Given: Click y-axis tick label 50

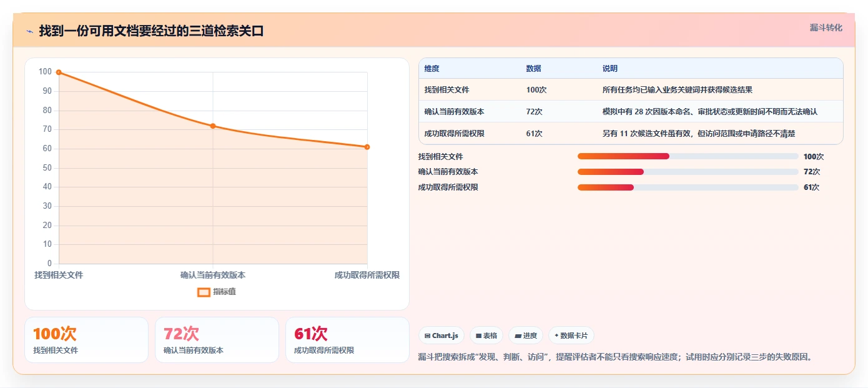Looking at the screenshot, I should click(47, 168).
